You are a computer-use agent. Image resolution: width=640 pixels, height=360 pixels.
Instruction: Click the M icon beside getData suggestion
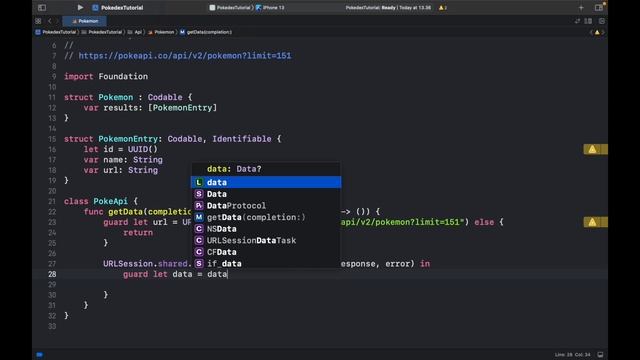(199, 217)
